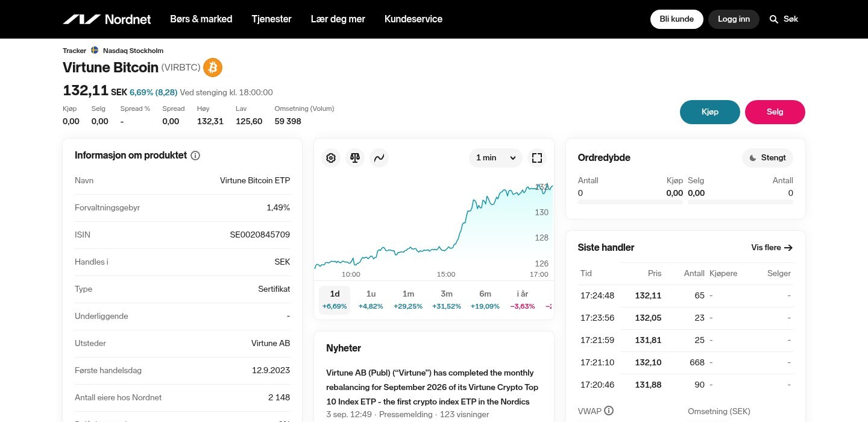The height and width of the screenshot is (422, 868).
Task: Click the Swedish flag icon
Action: 95,51
